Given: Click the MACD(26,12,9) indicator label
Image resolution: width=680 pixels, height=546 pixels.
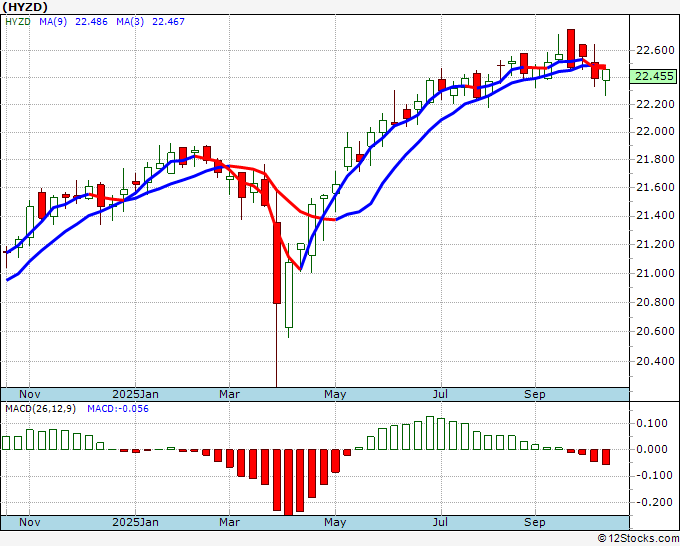Looking at the screenshot, I should (40, 409).
